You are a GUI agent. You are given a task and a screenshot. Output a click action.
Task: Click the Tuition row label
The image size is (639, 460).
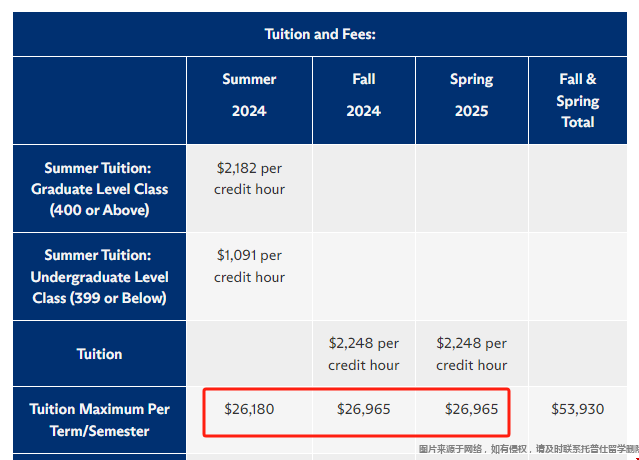(99, 354)
